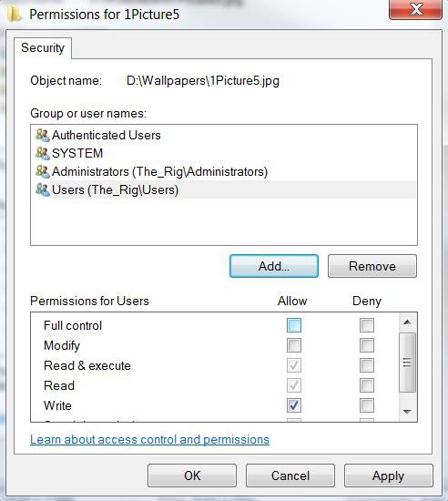Select the SYSTEM group icon
Viewport: 448px width, 501px height.
pos(43,153)
